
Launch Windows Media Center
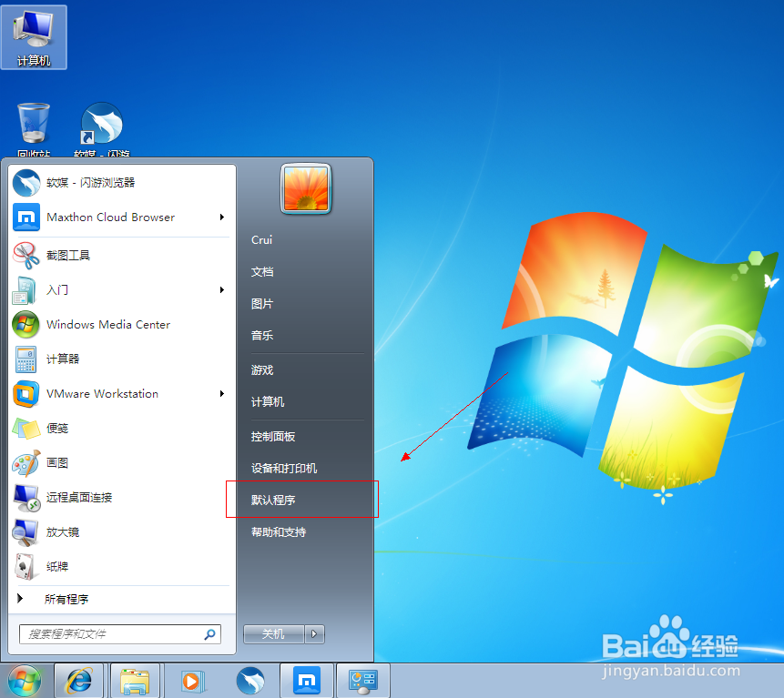coord(120,324)
